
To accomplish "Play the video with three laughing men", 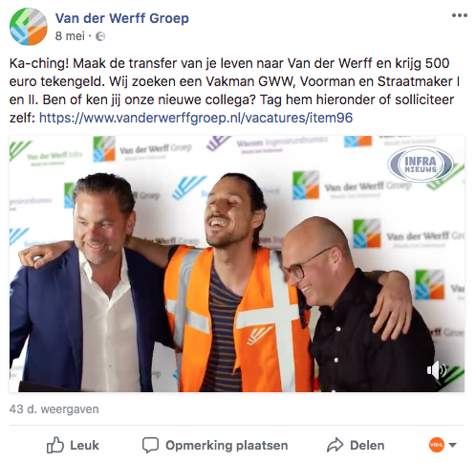I will tap(237, 264).
